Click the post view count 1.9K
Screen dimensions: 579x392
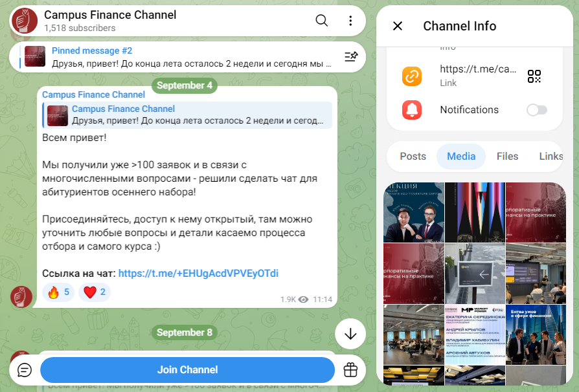tap(294, 299)
